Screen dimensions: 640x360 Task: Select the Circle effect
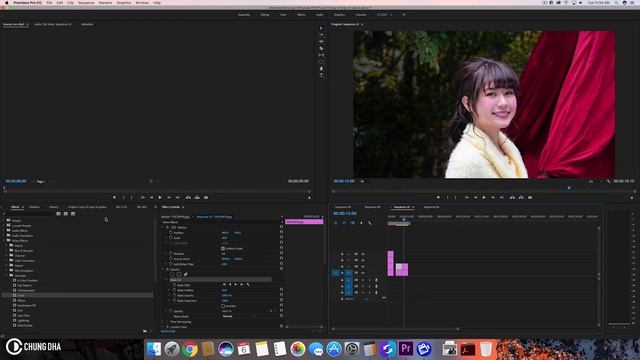click(21, 295)
